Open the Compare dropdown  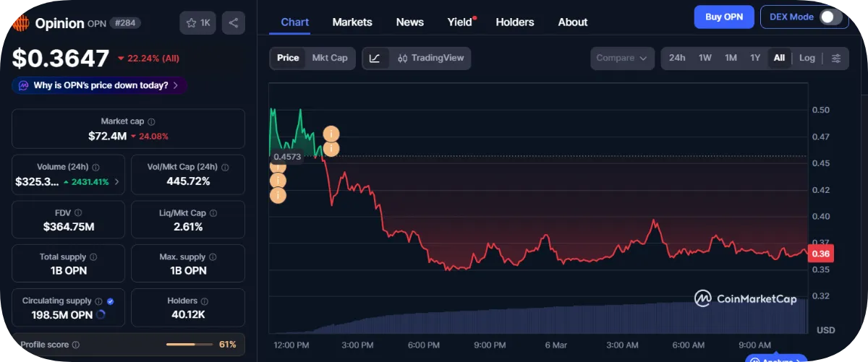coord(622,58)
